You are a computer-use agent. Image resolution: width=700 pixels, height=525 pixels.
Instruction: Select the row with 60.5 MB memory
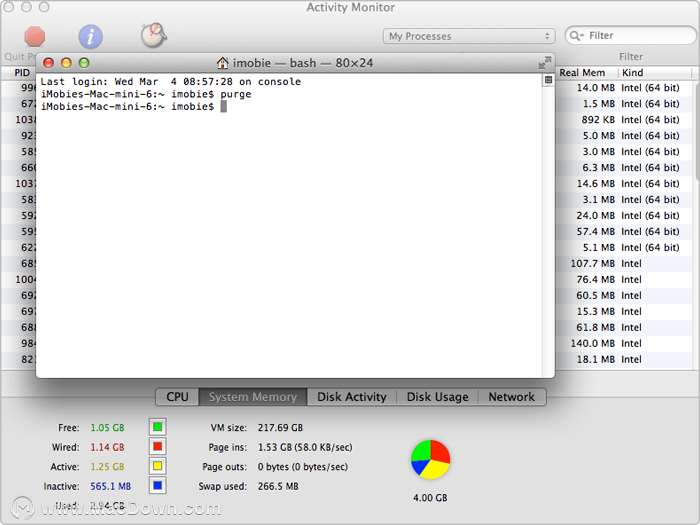(x=625, y=296)
